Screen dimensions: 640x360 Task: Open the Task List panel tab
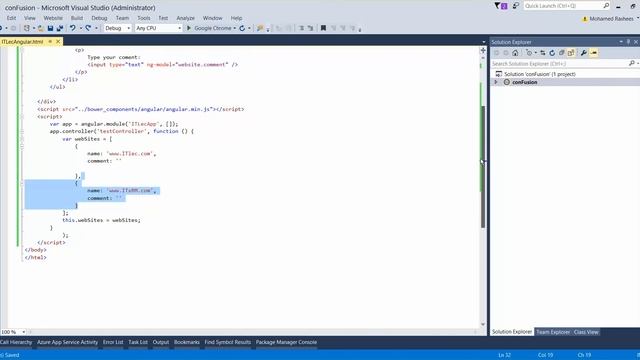[138, 342]
